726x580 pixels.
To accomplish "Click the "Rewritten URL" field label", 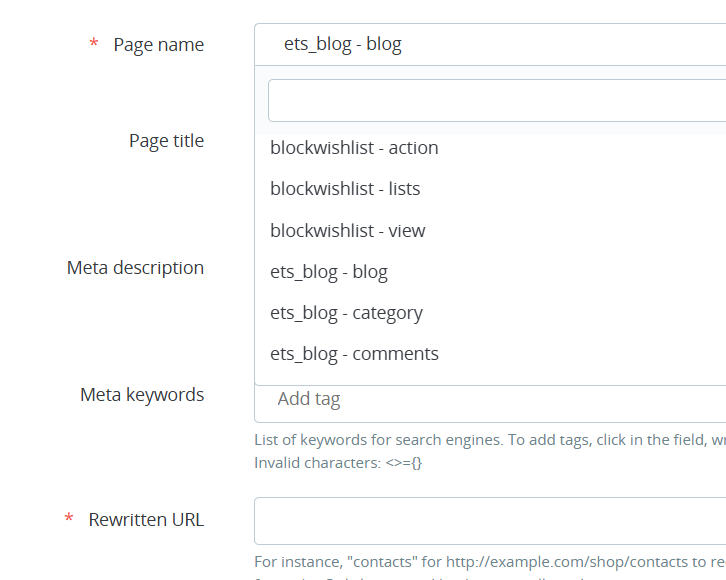I will (146, 520).
